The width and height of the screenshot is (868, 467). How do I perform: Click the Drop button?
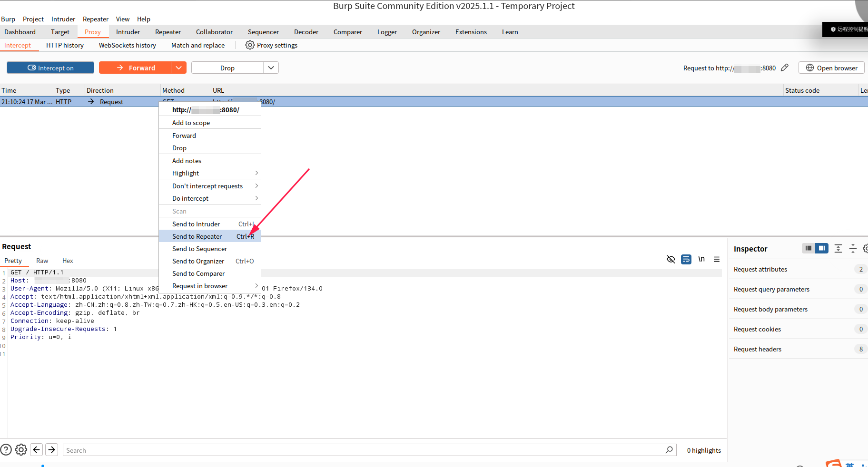point(227,68)
